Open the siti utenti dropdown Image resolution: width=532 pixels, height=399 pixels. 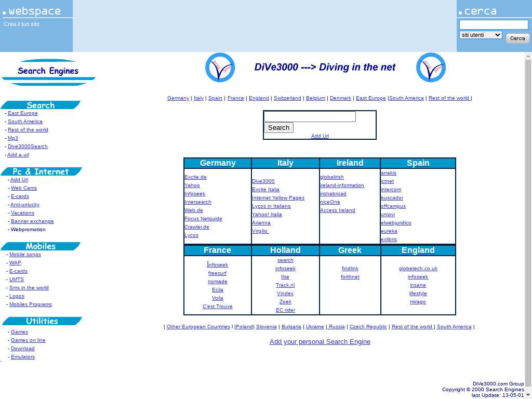481,35
